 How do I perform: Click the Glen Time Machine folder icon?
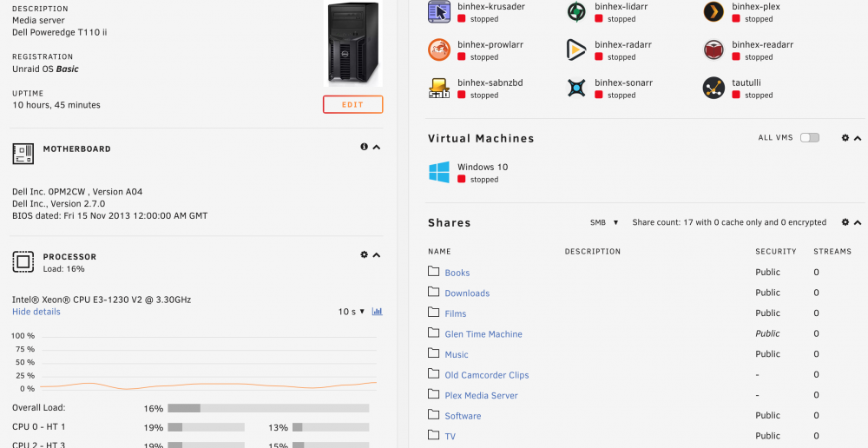pos(433,333)
